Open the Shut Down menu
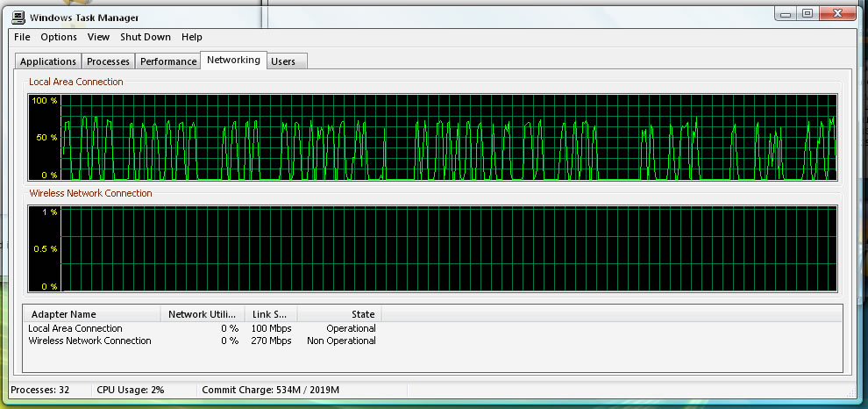The width and height of the screenshot is (868, 409). pos(146,37)
